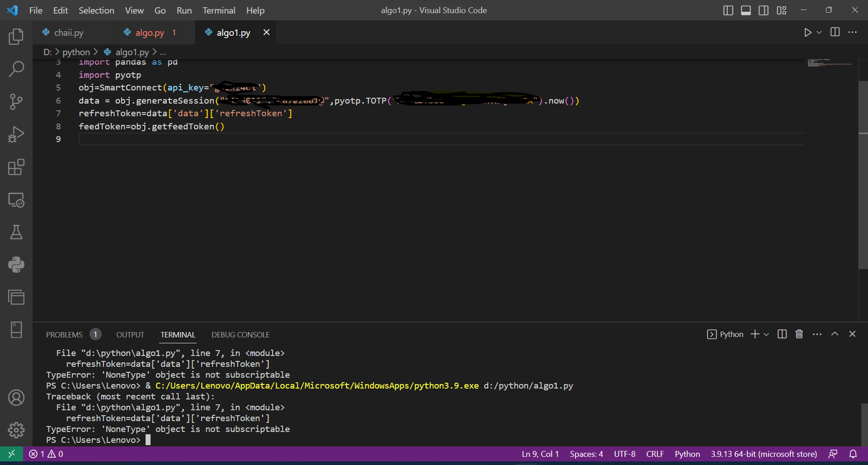Open the Search view in activity bar

click(16, 69)
